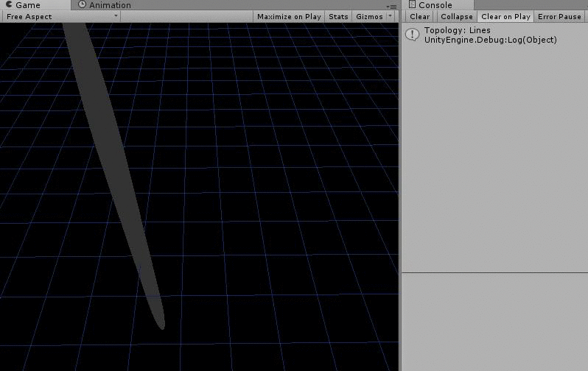Open the Animation tab
Viewport: 588px width, 371px height.
click(105, 5)
